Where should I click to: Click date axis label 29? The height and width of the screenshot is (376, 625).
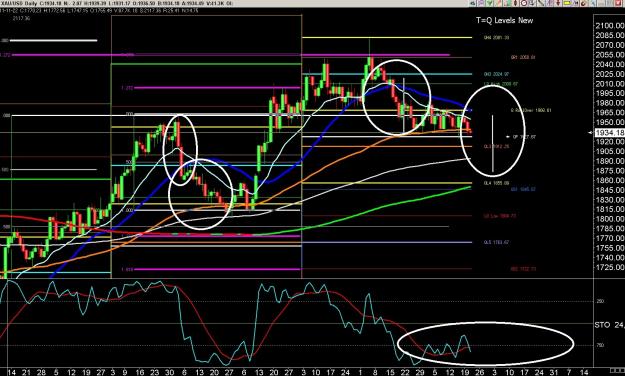click(x=419, y=372)
